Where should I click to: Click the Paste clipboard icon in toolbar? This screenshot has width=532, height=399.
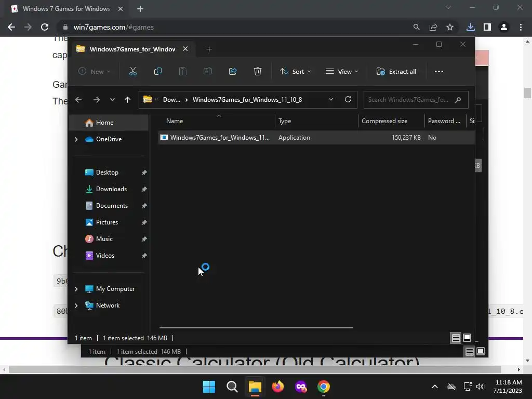click(182, 71)
